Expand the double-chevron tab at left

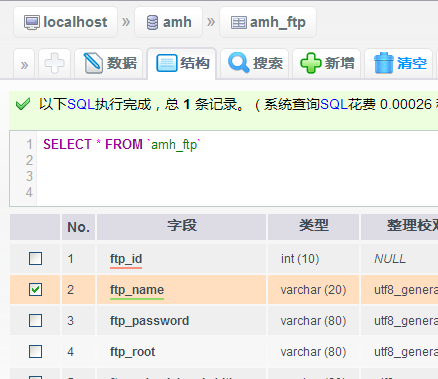[x=24, y=64]
